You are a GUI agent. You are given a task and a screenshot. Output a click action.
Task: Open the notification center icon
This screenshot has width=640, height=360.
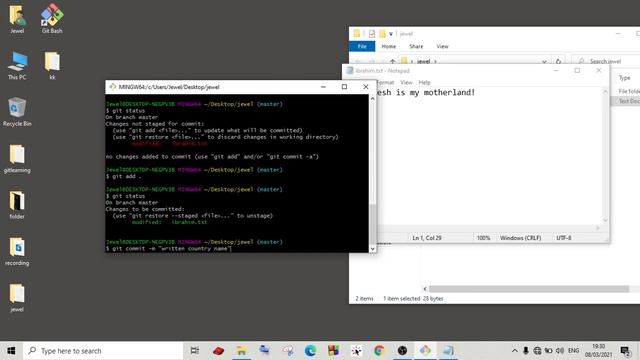pos(625,351)
